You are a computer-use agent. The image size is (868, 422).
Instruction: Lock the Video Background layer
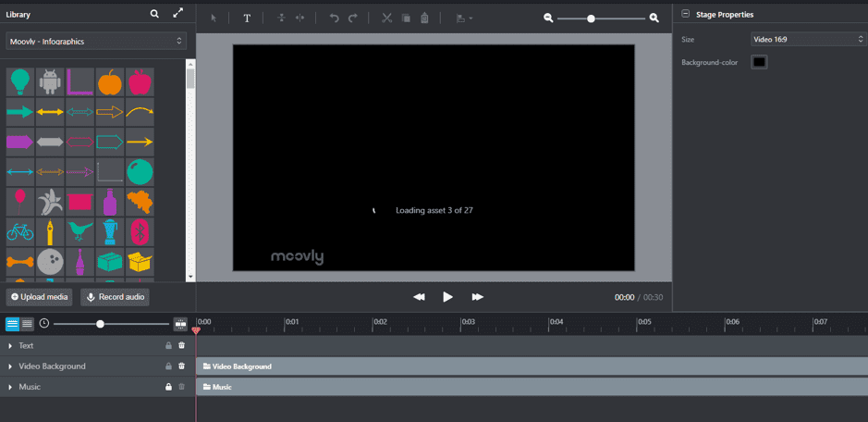[x=169, y=366]
